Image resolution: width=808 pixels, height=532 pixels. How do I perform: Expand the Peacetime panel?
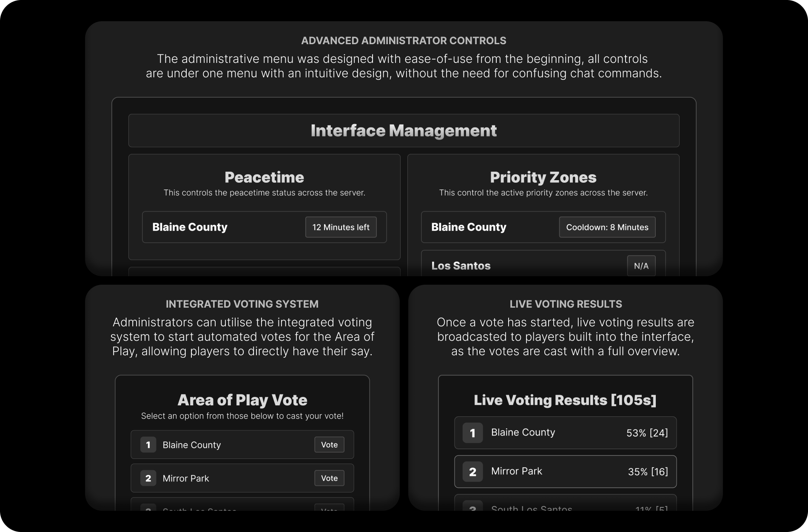264,177
